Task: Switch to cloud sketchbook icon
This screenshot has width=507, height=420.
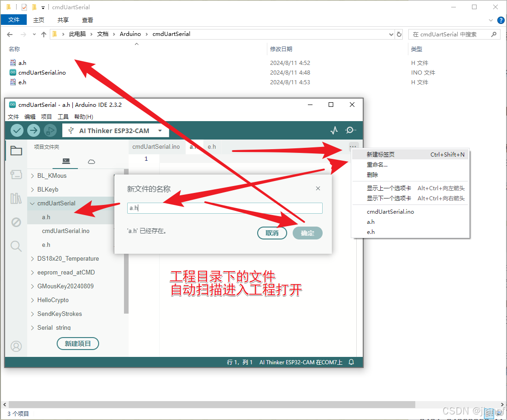Action: [x=92, y=162]
